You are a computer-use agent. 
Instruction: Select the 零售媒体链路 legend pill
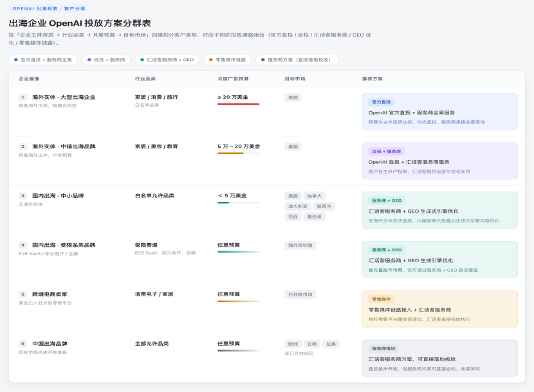(x=227, y=60)
